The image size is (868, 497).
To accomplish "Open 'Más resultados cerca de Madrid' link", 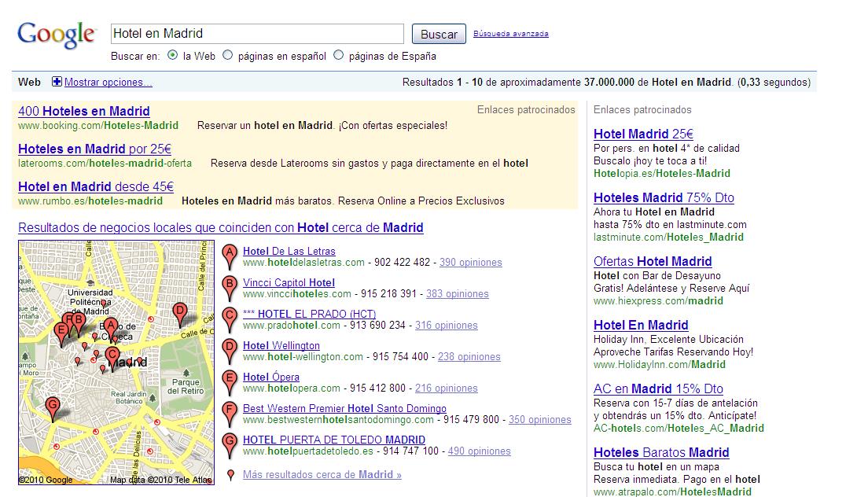I will click(322, 475).
